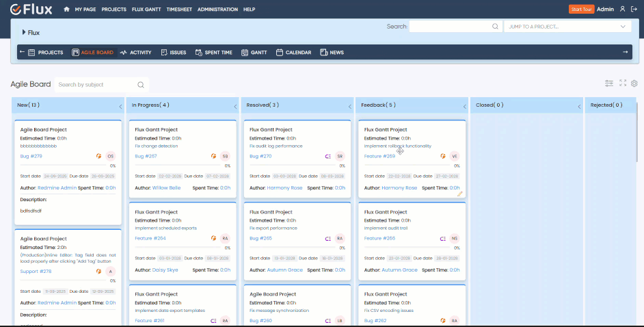Click priority icon on Bug #267 card

(213, 156)
